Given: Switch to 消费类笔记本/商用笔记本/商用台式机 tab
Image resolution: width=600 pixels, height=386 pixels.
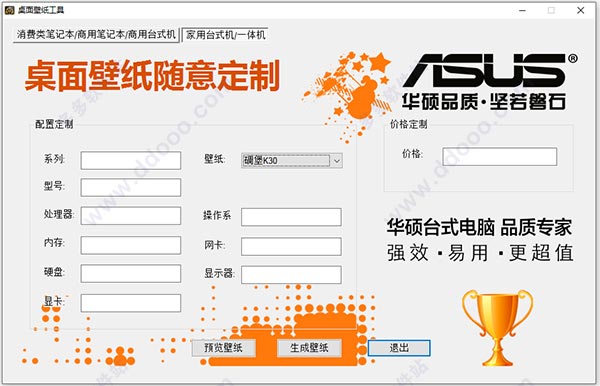Looking at the screenshot, I should (x=96, y=35).
